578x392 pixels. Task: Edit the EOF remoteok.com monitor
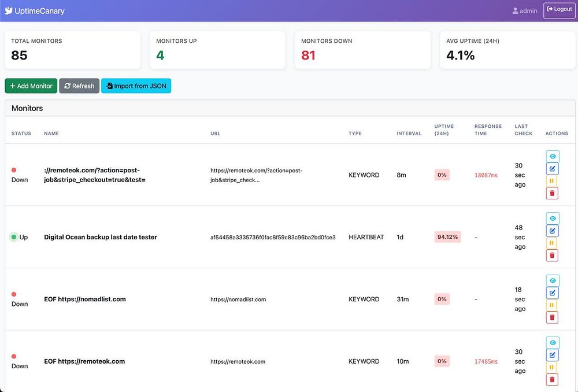tap(552, 355)
